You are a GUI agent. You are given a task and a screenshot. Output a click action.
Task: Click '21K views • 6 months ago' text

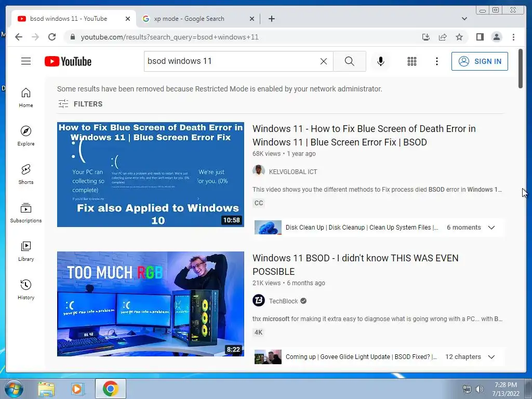tap(289, 283)
